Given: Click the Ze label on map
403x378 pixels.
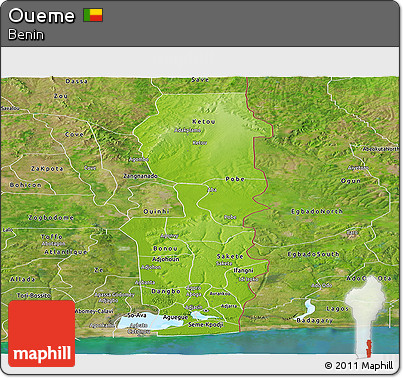Looking at the screenshot, I should [x=99, y=270].
